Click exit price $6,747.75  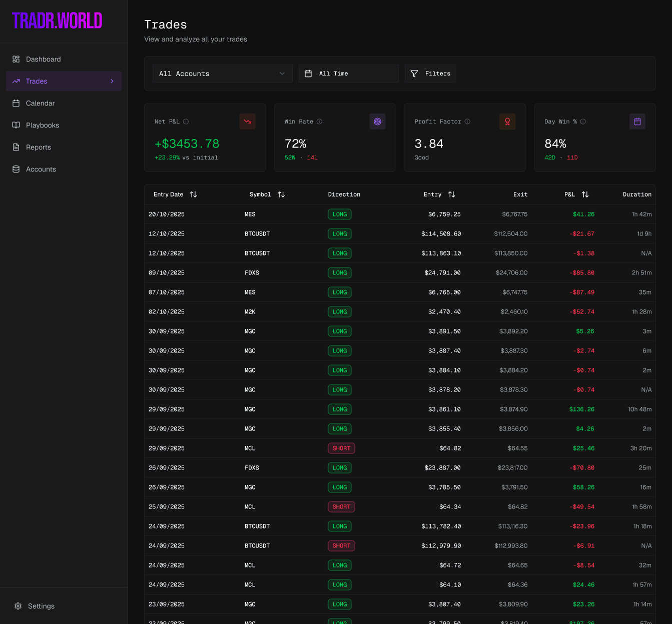point(515,292)
